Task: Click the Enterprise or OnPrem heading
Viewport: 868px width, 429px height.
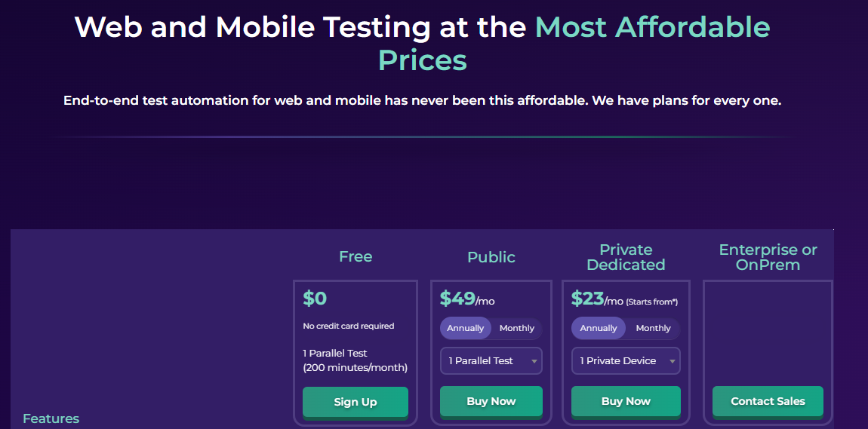Action: [768, 257]
